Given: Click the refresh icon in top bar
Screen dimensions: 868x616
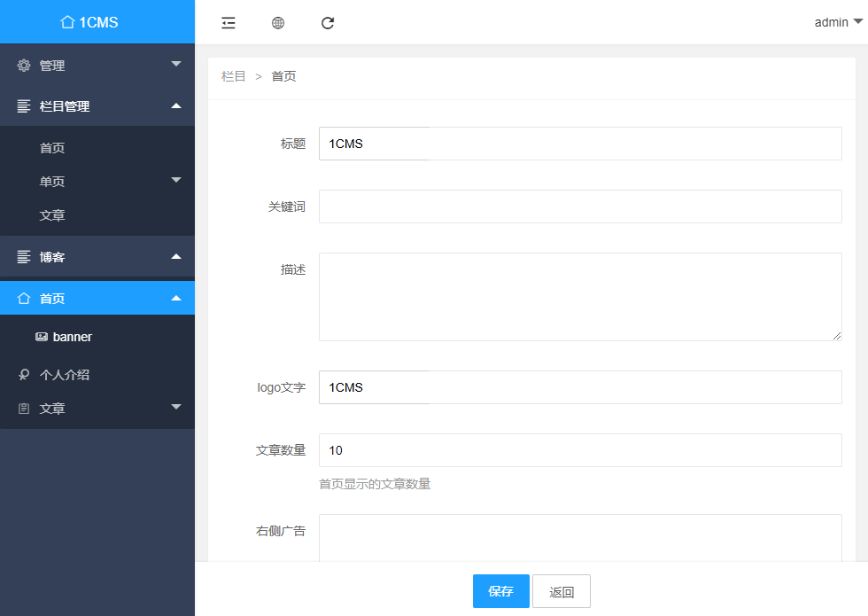Looking at the screenshot, I should (x=328, y=23).
